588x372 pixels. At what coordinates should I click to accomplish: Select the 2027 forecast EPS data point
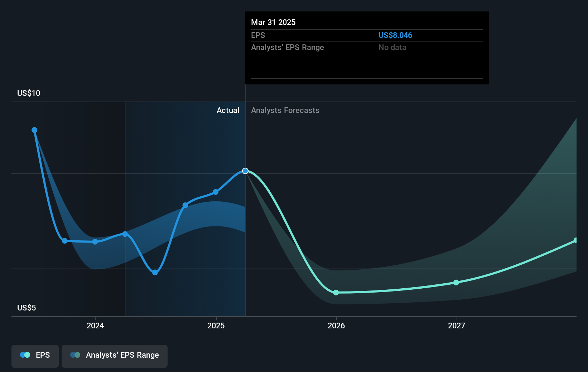[456, 283]
